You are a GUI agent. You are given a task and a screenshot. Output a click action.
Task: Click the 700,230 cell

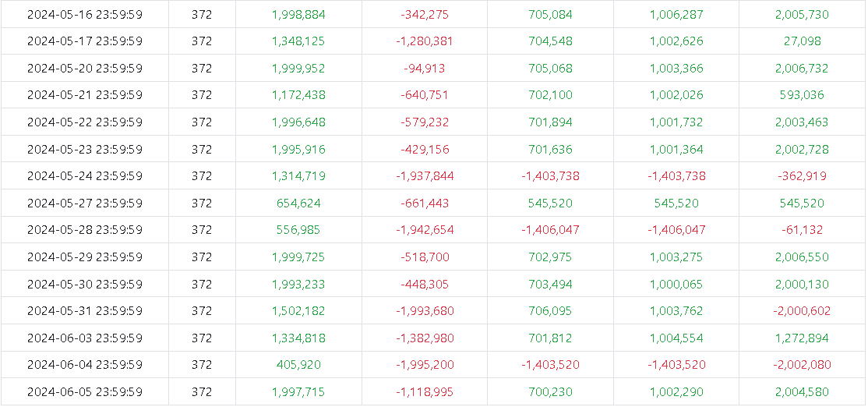pos(550,392)
